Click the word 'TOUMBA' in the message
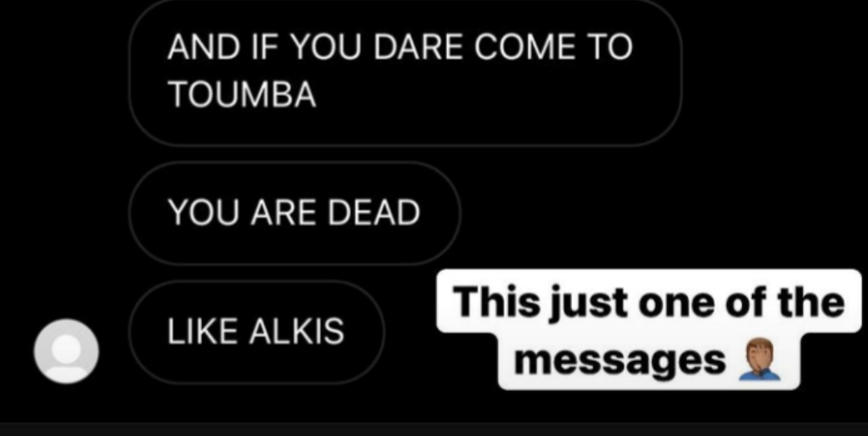 coord(243,94)
